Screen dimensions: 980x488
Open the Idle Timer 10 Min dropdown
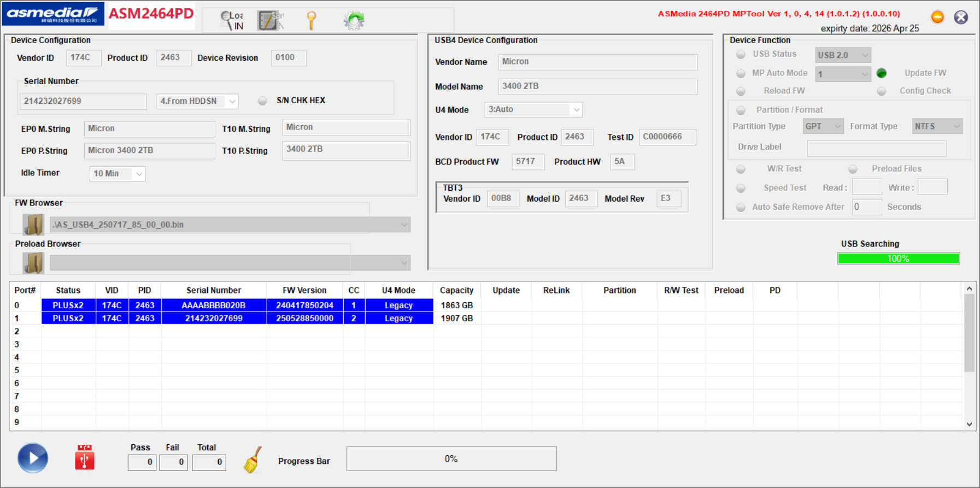(117, 174)
